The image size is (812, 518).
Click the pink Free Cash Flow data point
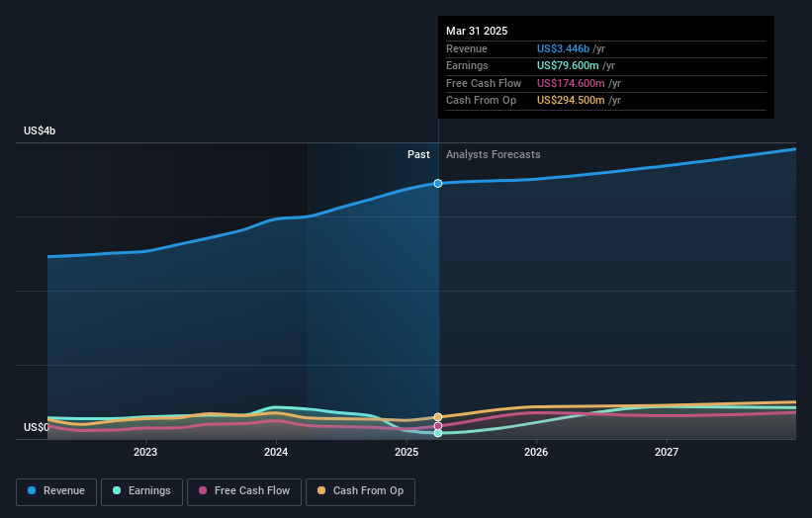(x=438, y=426)
